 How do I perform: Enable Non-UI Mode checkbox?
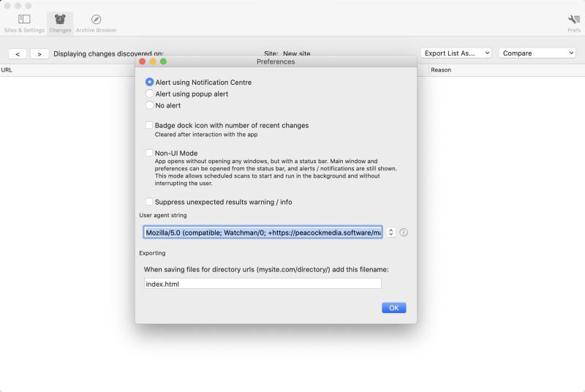[149, 153]
